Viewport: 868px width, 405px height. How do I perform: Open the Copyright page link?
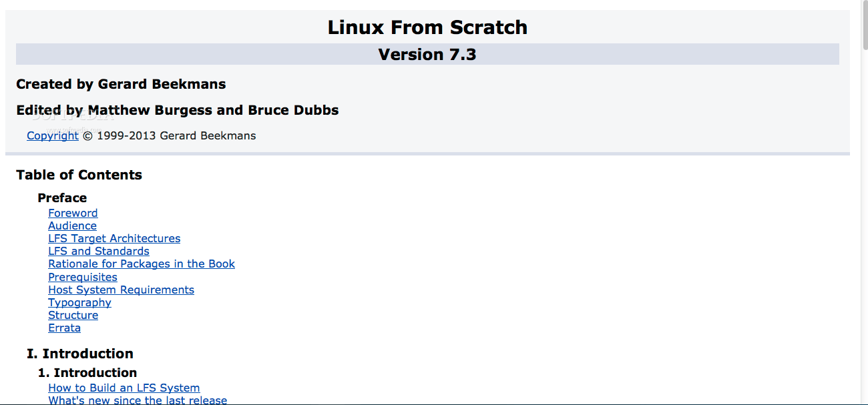(x=52, y=135)
